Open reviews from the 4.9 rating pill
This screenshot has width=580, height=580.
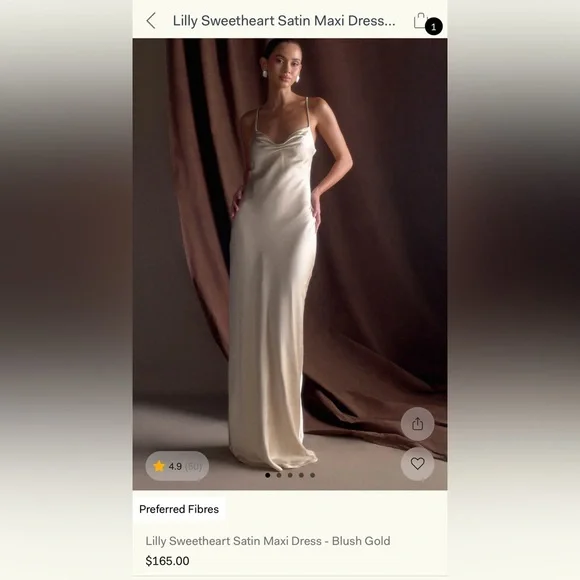point(177,466)
